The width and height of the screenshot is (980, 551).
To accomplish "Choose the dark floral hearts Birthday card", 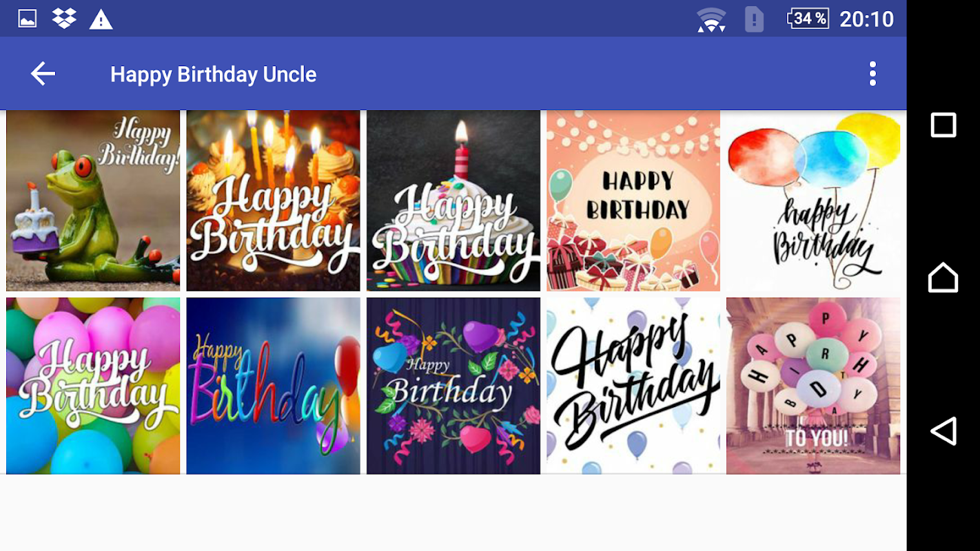I will [x=453, y=386].
